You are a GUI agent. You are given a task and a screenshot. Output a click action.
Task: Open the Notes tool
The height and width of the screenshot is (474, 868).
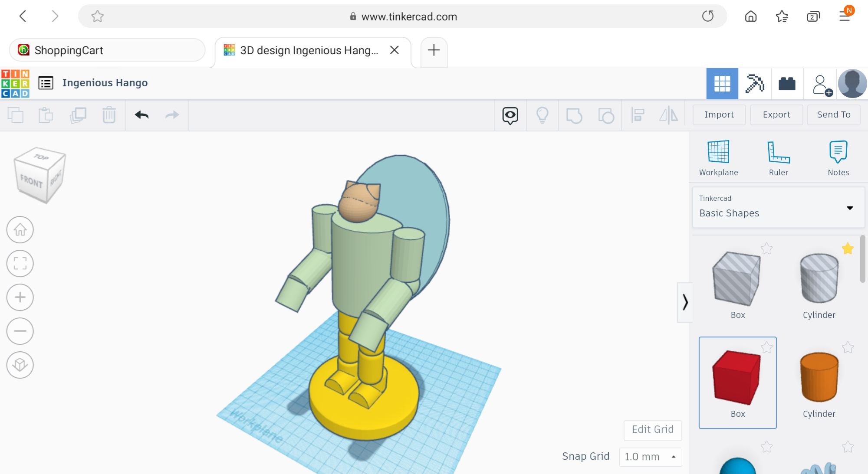point(838,152)
